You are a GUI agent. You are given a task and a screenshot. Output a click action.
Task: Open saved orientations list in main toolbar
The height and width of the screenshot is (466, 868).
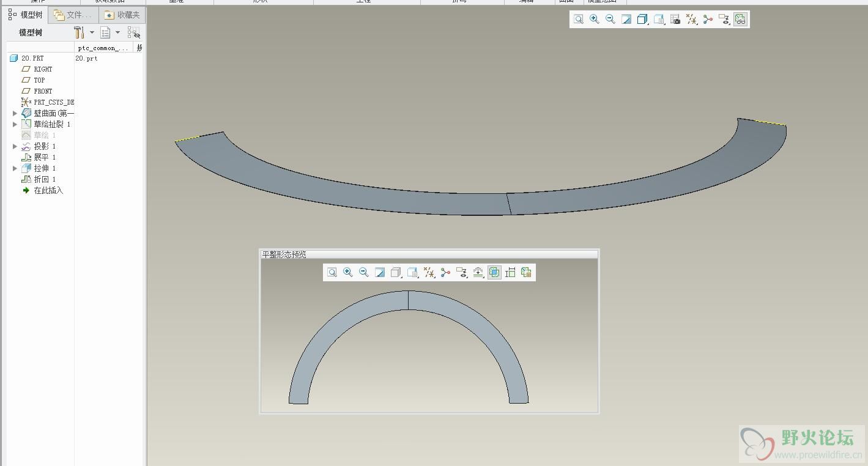(x=659, y=20)
